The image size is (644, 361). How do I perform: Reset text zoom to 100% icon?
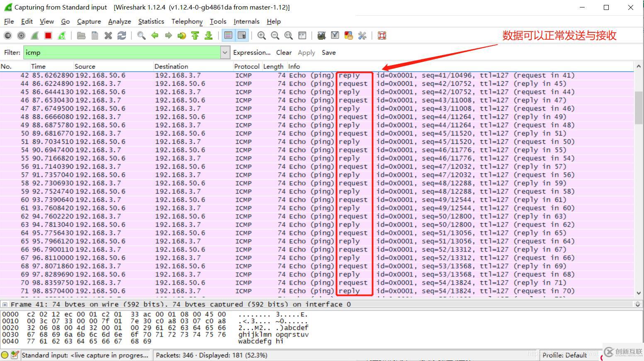pos(289,36)
